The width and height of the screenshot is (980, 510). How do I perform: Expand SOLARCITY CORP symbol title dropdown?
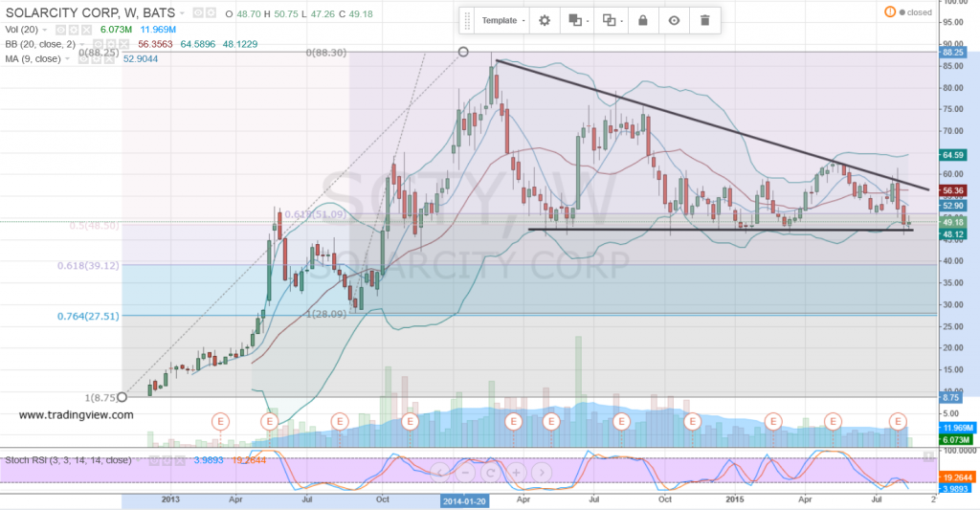click(x=183, y=13)
